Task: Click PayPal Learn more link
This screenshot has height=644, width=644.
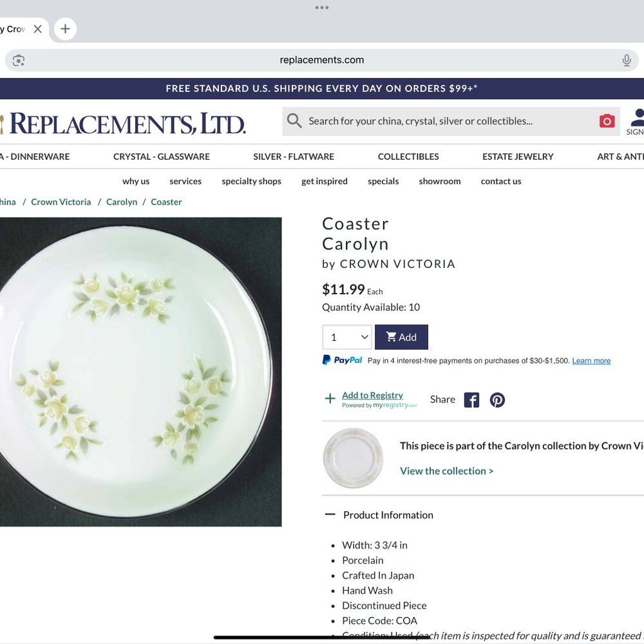Action: click(591, 361)
